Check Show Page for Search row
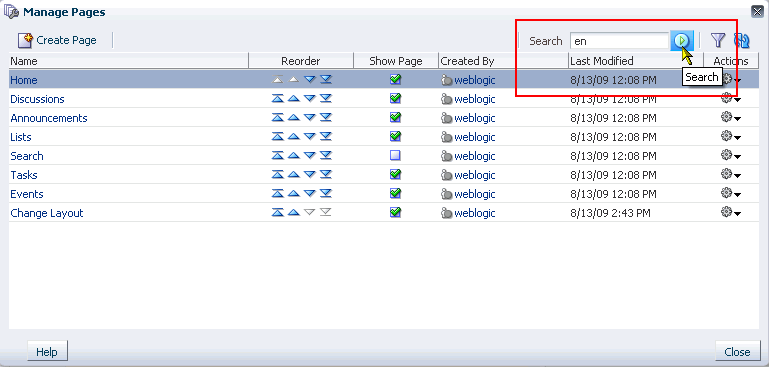 click(395, 155)
